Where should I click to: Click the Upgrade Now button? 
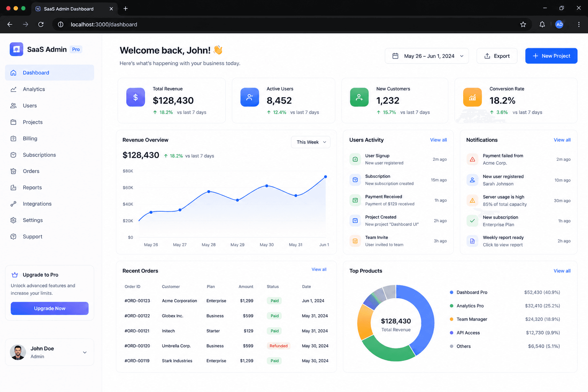coord(50,309)
